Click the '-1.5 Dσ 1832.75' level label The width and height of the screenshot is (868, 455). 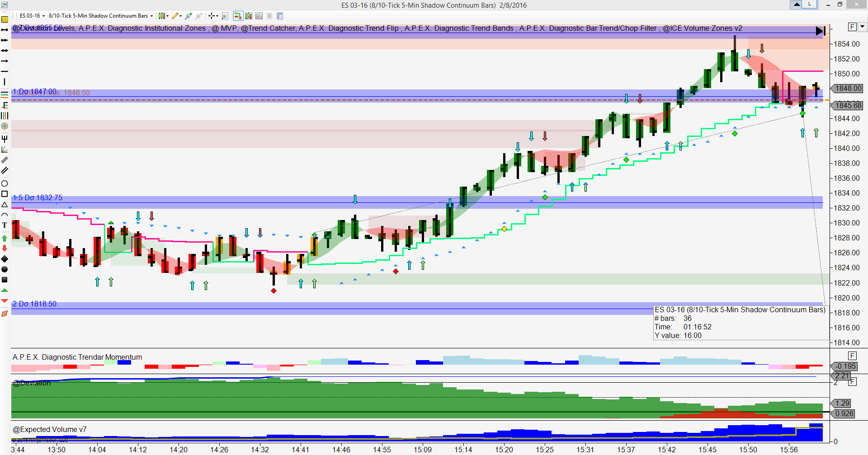tap(38, 197)
